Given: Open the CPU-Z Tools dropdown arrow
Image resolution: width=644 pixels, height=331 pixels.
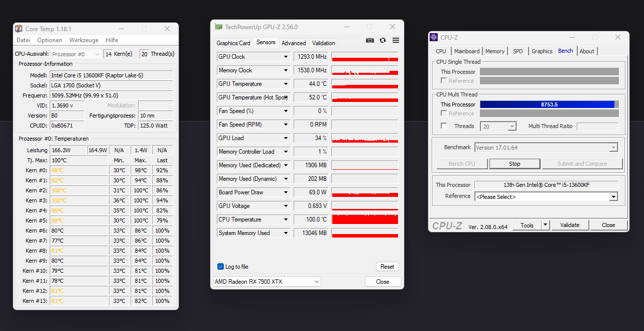Looking at the screenshot, I should (546, 225).
